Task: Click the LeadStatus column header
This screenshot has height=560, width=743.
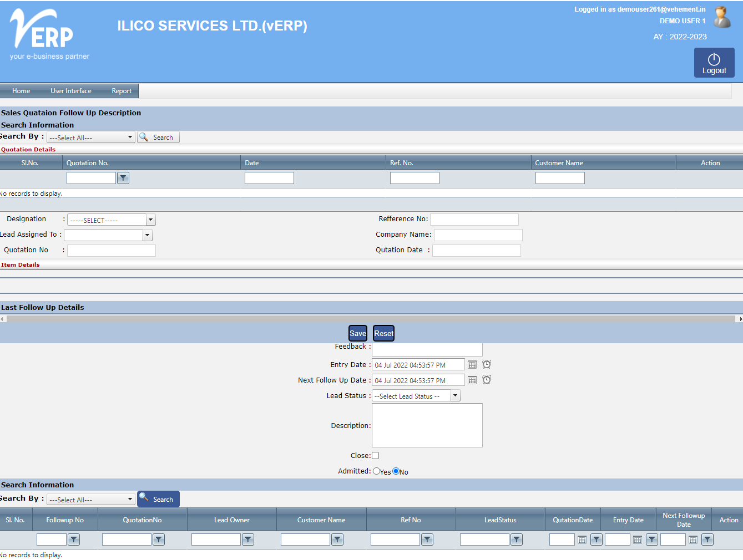Action: pos(500,520)
